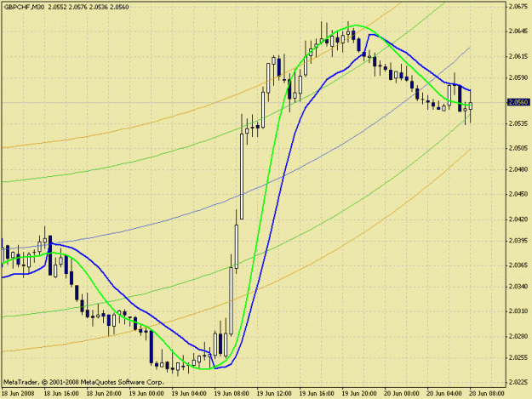Screen dimensions: 532x399
Task: Click the 2.0615 price axis label
Action: coord(518,56)
